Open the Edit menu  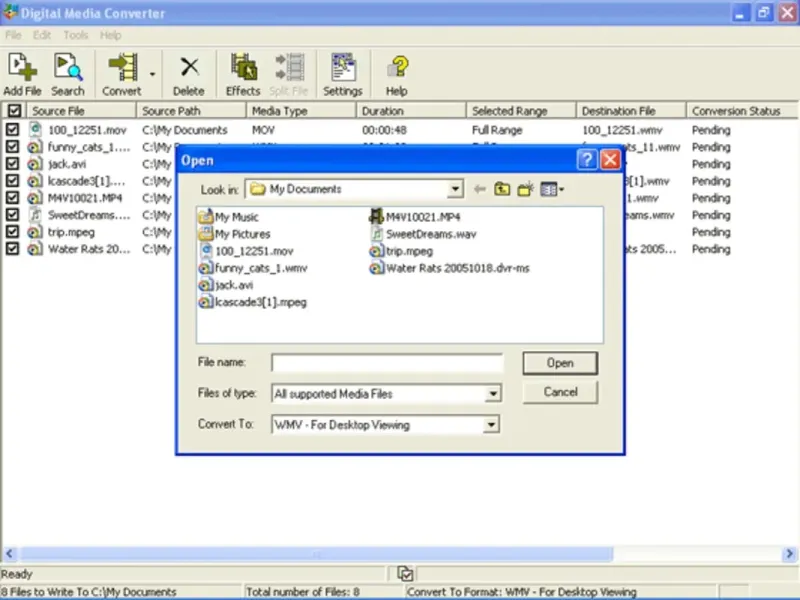(42, 35)
